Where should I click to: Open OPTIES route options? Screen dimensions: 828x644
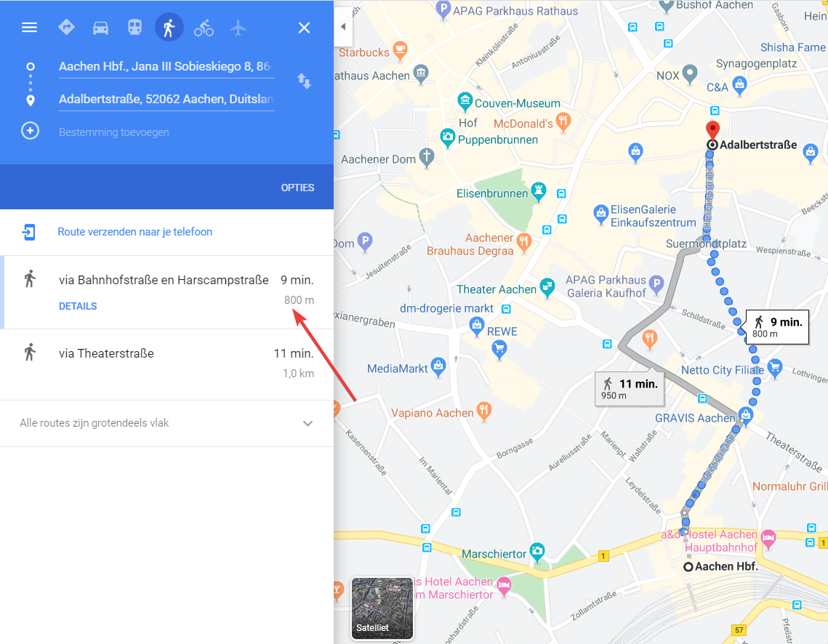tap(297, 188)
